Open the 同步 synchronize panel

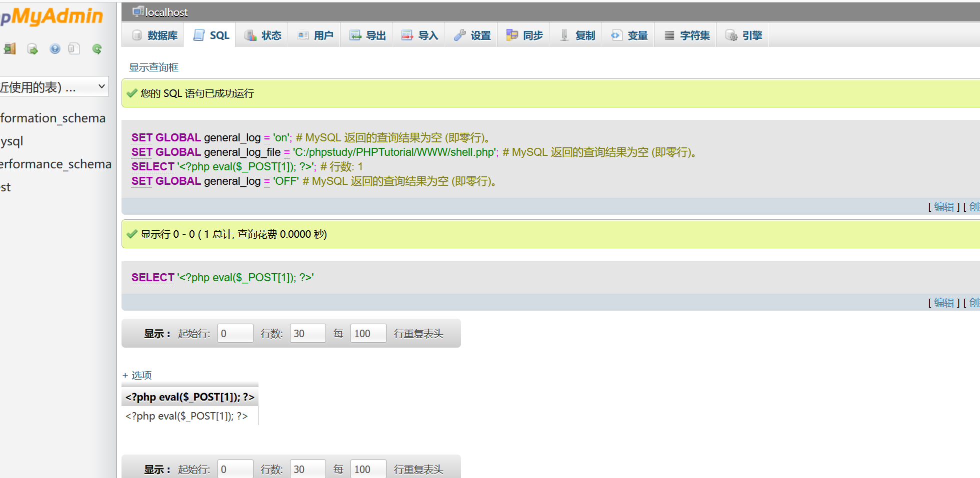pyautogui.click(x=523, y=34)
